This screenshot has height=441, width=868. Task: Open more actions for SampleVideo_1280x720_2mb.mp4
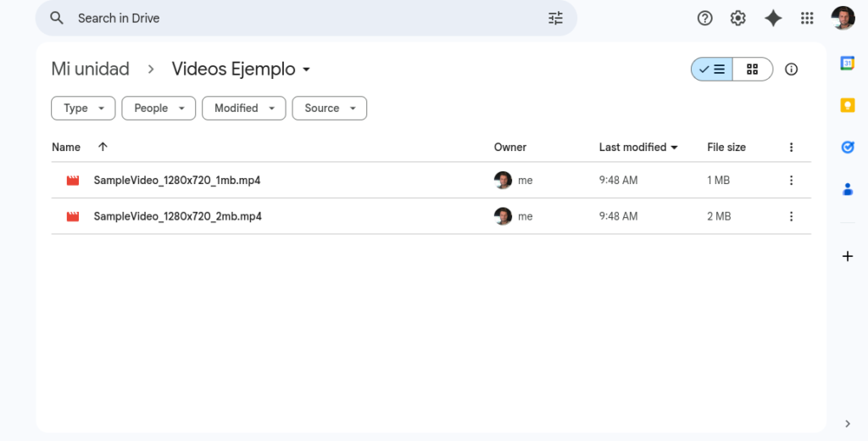tap(791, 216)
